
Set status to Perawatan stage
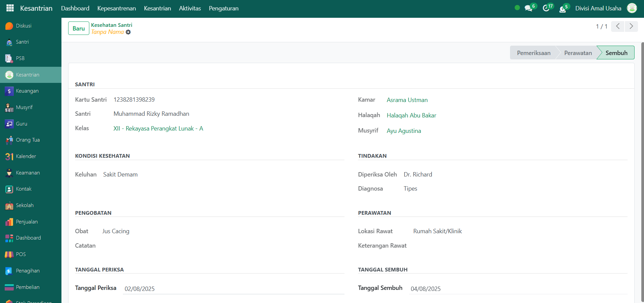coord(578,53)
